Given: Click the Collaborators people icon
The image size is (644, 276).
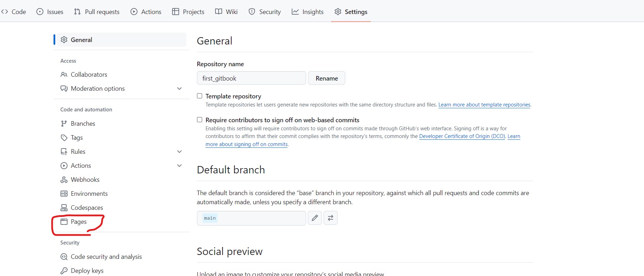Looking at the screenshot, I should coord(64,75).
